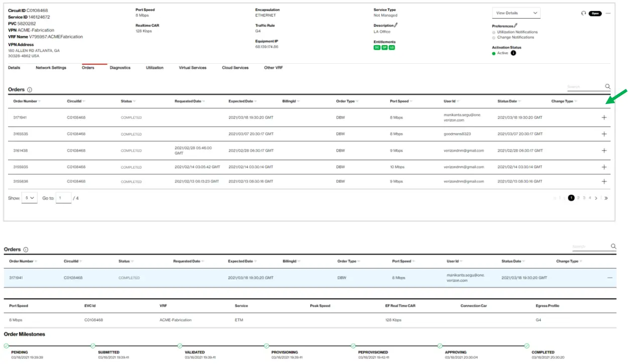Open the Utilization tab
Screen dimensions: 628x364
(x=154, y=67)
